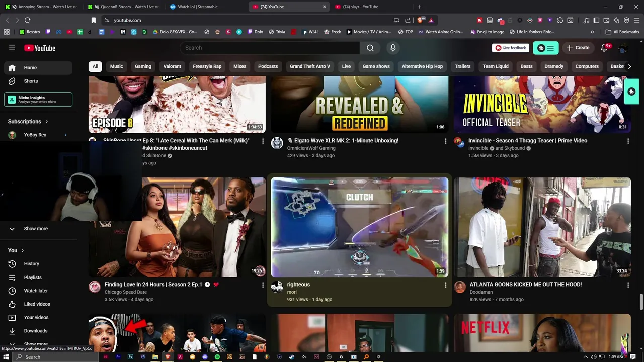Bookmark this page in the address bar

click(93, 20)
